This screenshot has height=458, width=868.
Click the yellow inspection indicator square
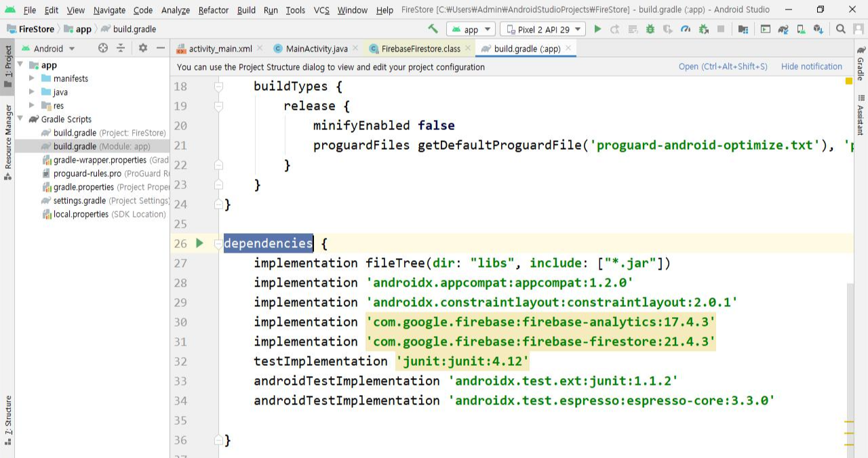pos(848,81)
